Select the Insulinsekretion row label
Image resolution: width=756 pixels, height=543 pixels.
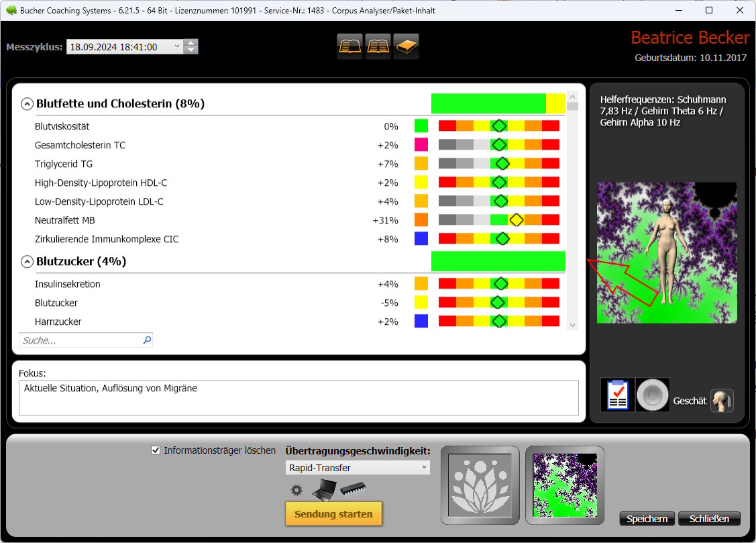tap(68, 284)
